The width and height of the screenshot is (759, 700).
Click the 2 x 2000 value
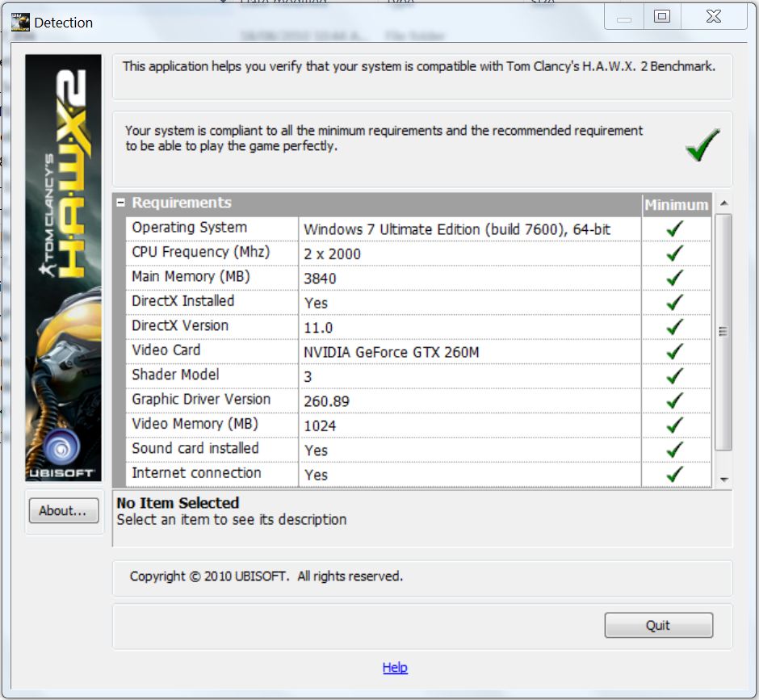pyautogui.click(x=332, y=254)
